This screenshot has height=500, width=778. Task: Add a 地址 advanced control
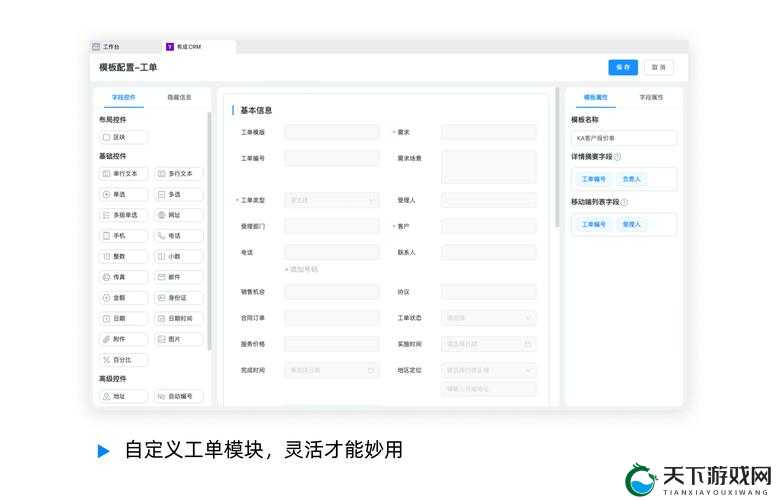pos(123,396)
